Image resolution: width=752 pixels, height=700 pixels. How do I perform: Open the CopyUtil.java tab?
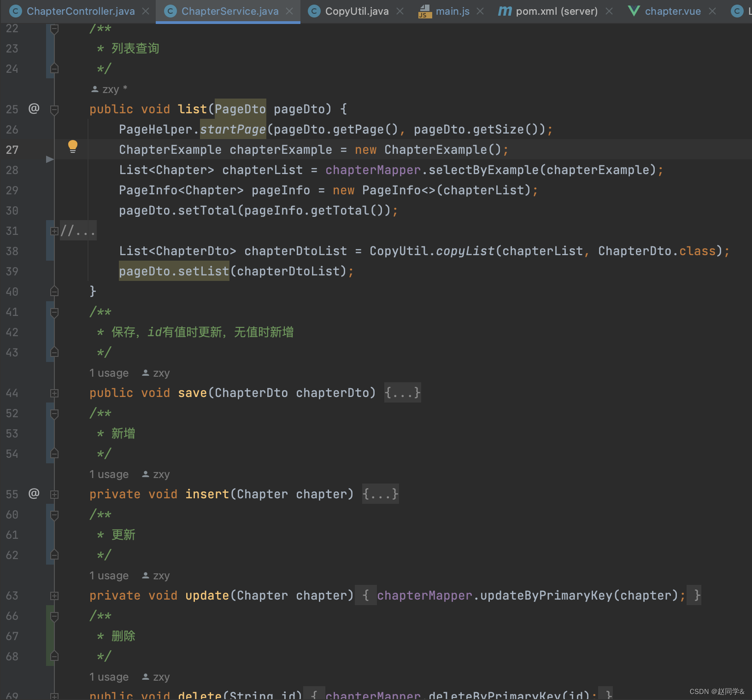[x=357, y=11]
